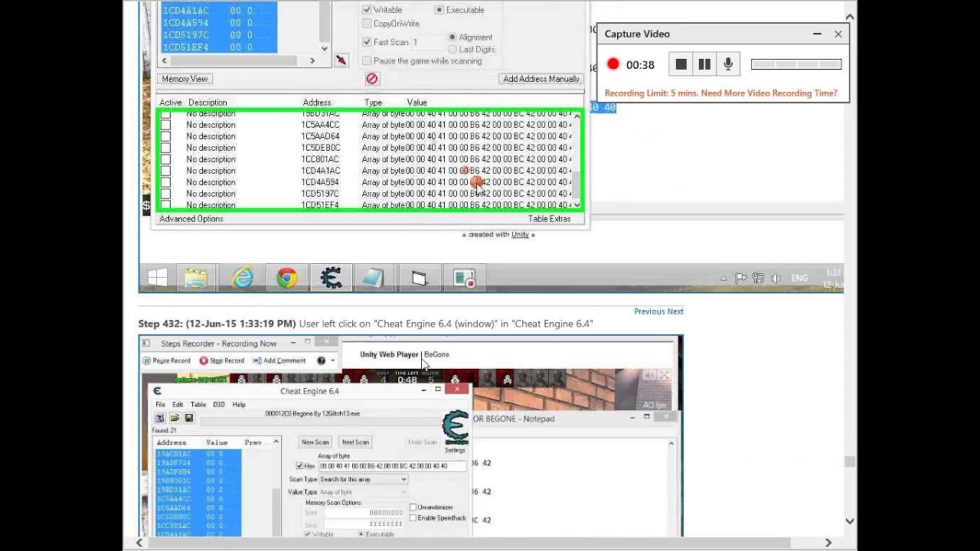980x551 pixels.
Task: Enable the Unrandomizer checkbox
Action: (x=413, y=507)
